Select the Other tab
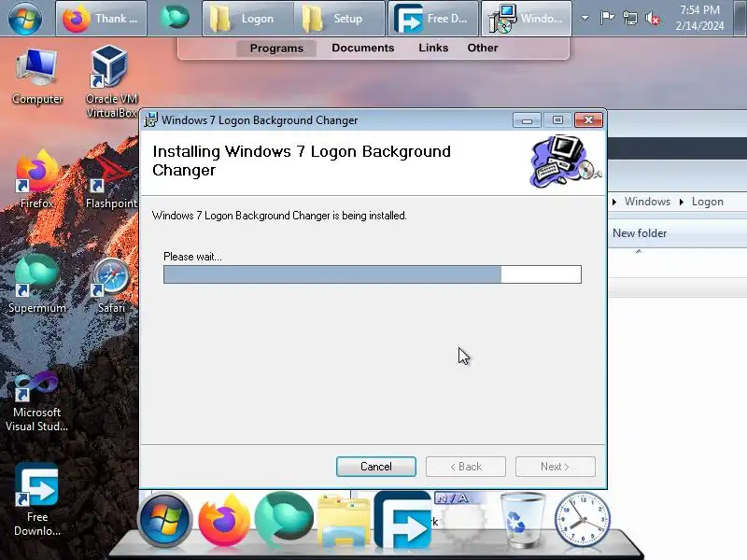Screen dimensions: 747x560 [x=483, y=48]
